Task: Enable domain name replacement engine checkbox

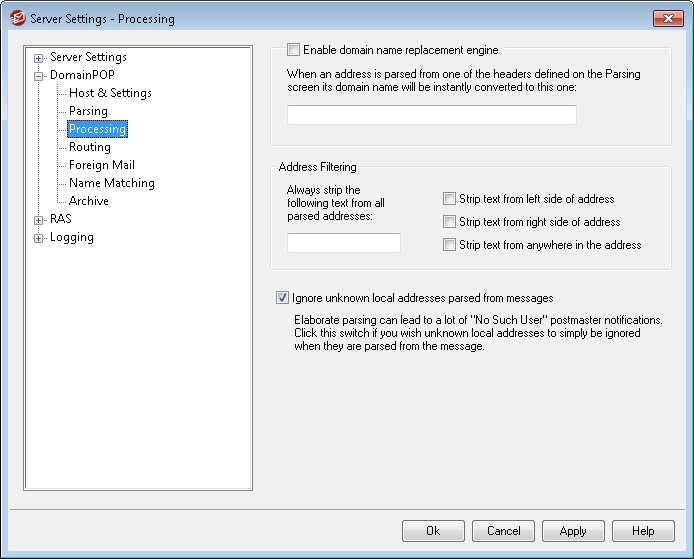Action: click(x=293, y=49)
